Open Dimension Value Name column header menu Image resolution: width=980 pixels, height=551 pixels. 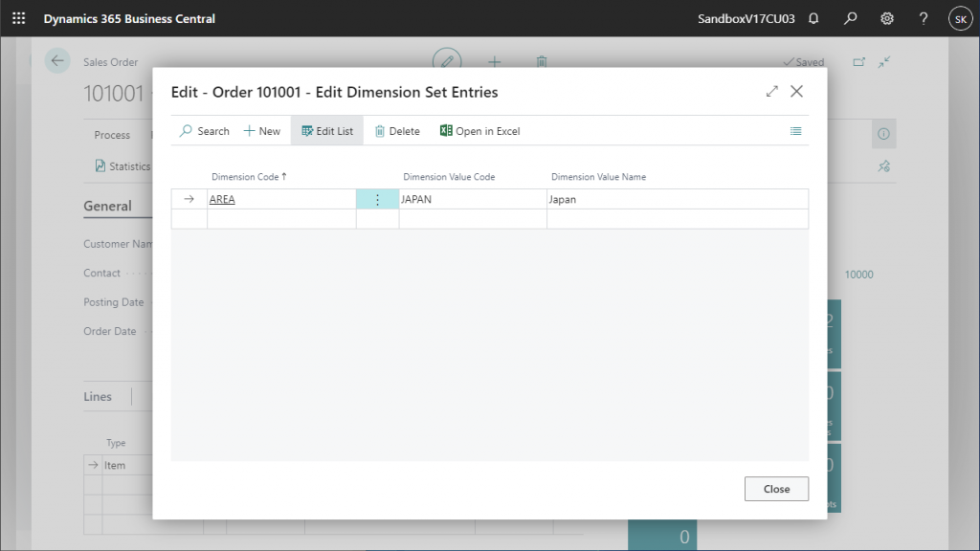pyautogui.click(x=598, y=177)
